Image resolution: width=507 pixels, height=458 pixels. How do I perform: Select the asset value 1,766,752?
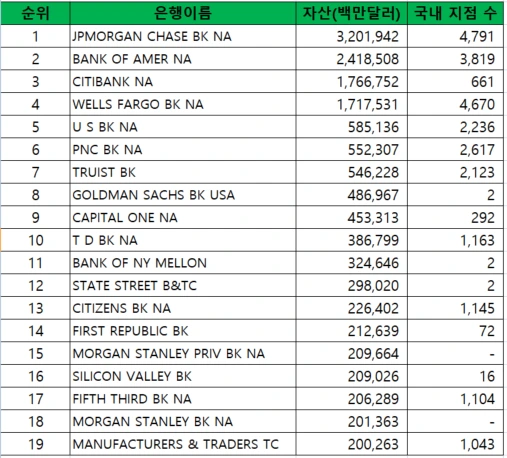click(x=368, y=82)
